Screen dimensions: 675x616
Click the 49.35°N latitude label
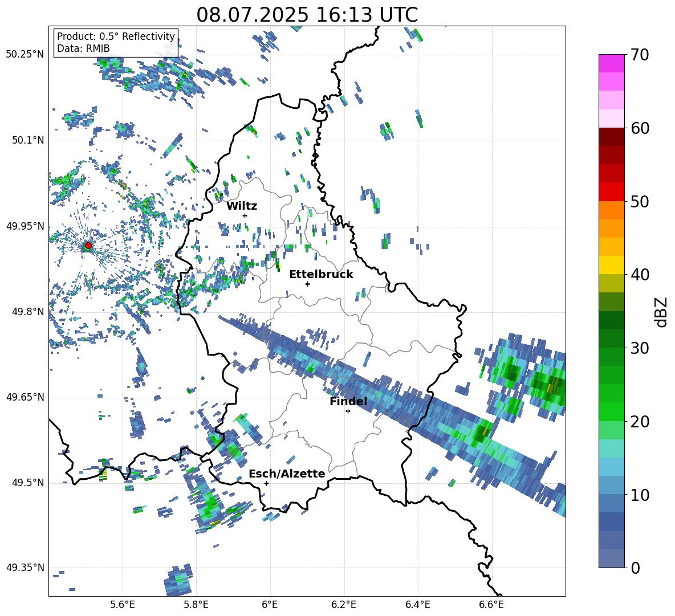pos(25,568)
